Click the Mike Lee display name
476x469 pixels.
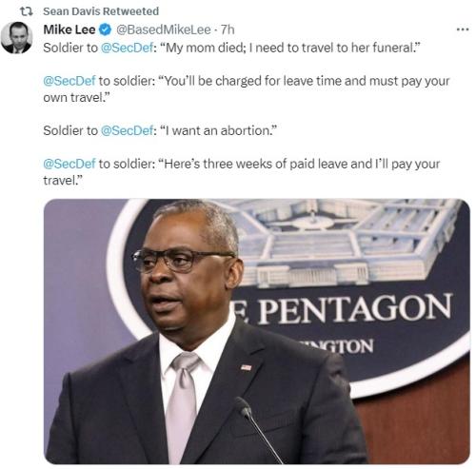(69, 29)
